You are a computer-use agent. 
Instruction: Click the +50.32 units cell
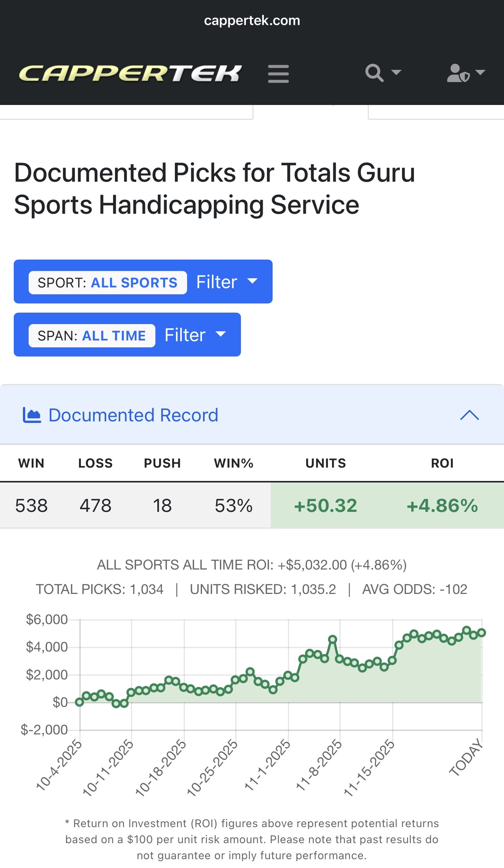pos(325,505)
